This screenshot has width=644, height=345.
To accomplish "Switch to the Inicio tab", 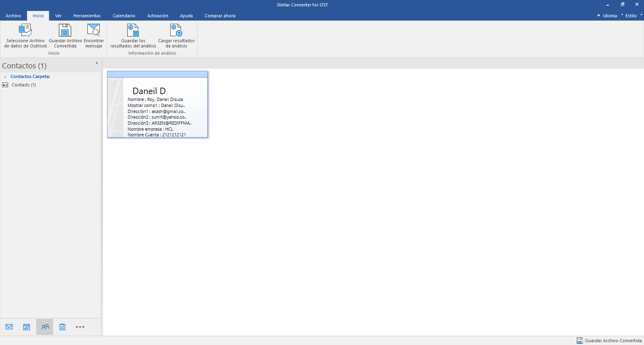I will point(38,16).
